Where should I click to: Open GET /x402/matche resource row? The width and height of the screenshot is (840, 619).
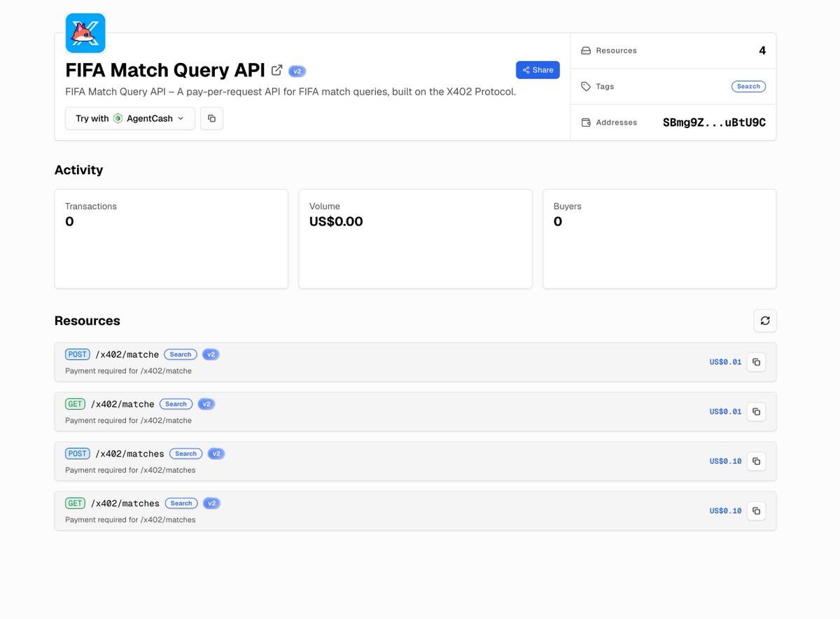coord(415,412)
